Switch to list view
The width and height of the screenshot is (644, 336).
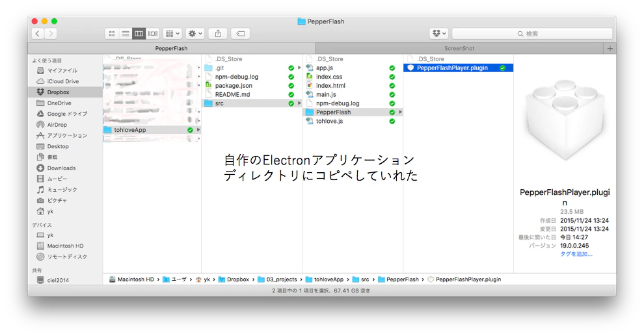[x=126, y=34]
